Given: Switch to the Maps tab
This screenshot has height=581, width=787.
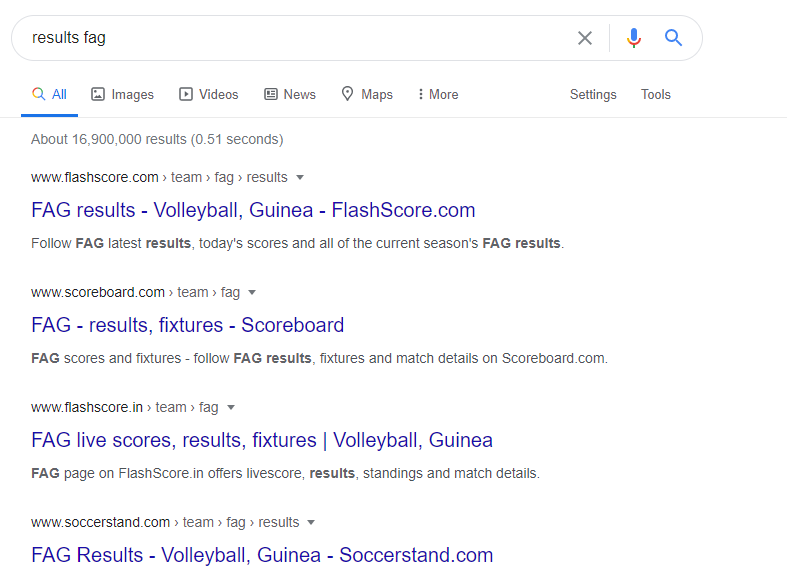Looking at the screenshot, I should tap(377, 95).
